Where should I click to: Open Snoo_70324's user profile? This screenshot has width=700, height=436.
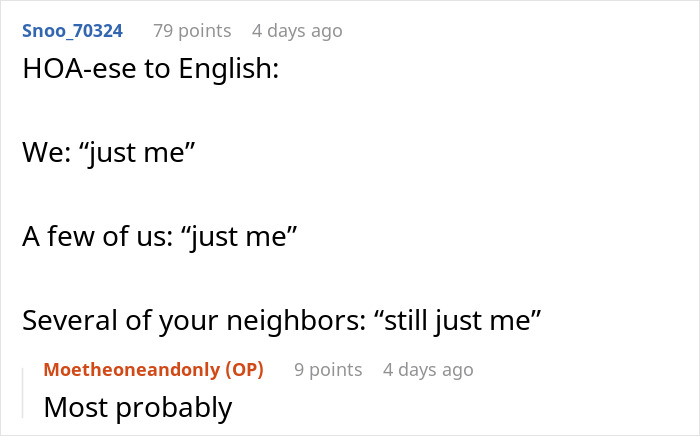[72, 31]
